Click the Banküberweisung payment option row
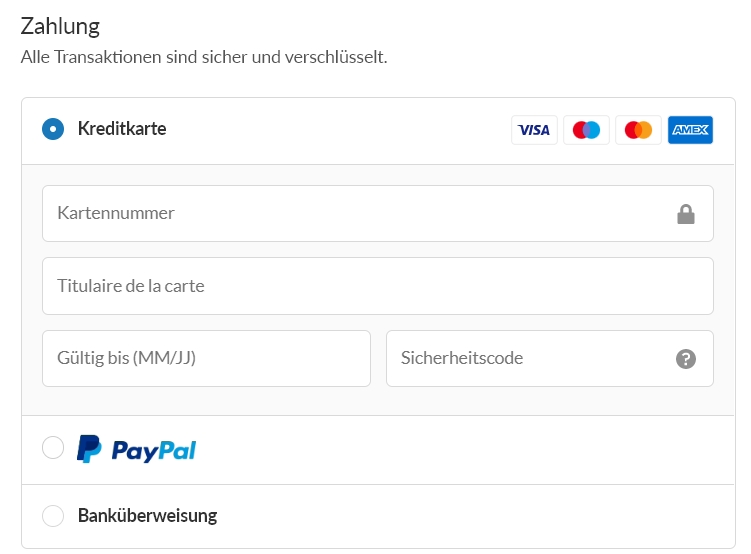751x554 pixels. [378, 516]
